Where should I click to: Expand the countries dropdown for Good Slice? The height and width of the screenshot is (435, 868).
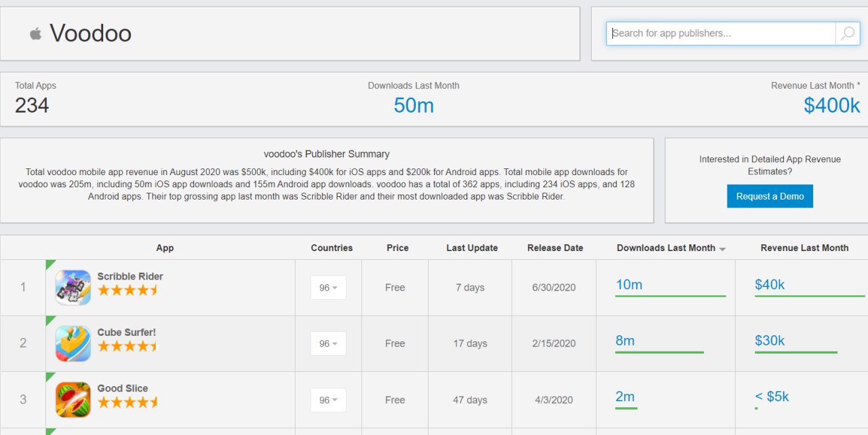[328, 400]
